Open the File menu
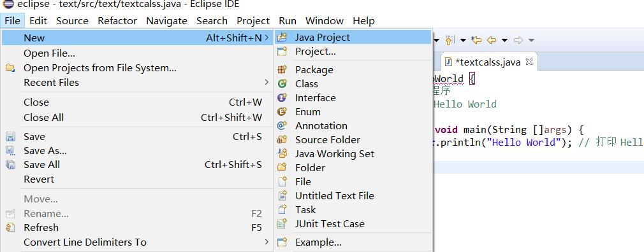 12,20
